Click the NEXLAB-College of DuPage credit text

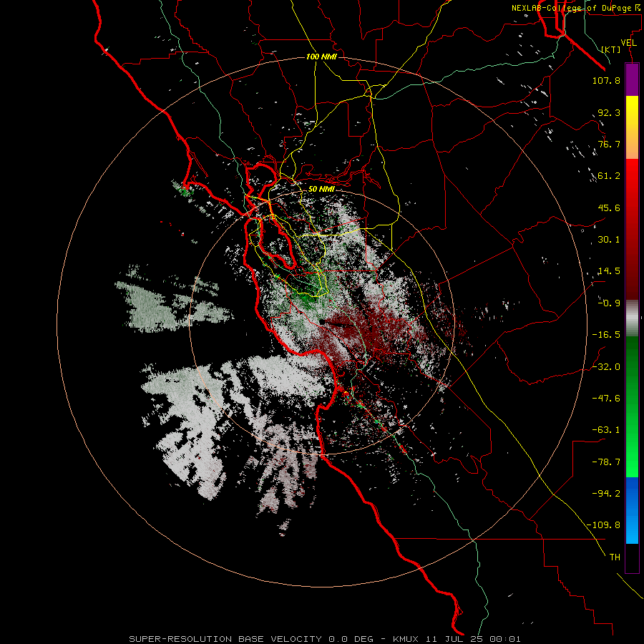click(x=576, y=8)
